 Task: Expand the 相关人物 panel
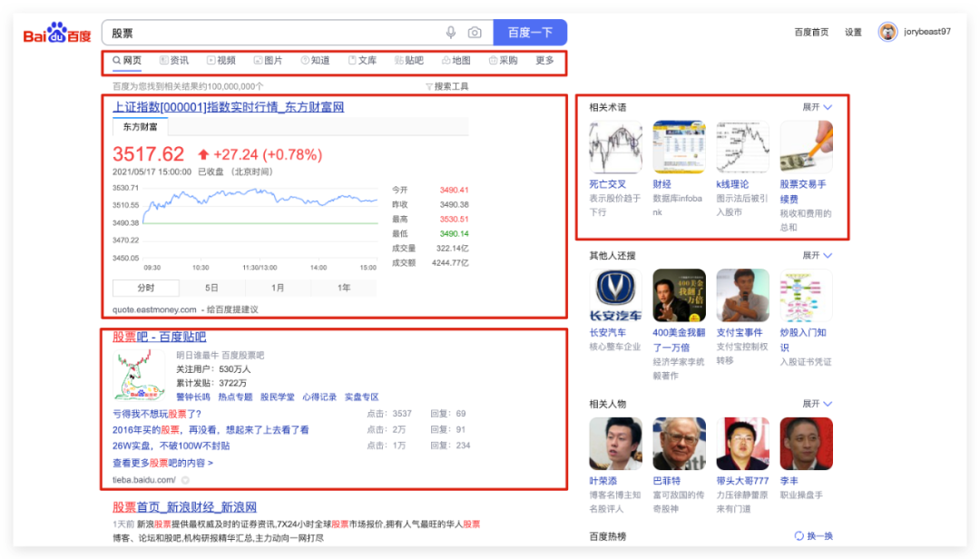point(817,403)
